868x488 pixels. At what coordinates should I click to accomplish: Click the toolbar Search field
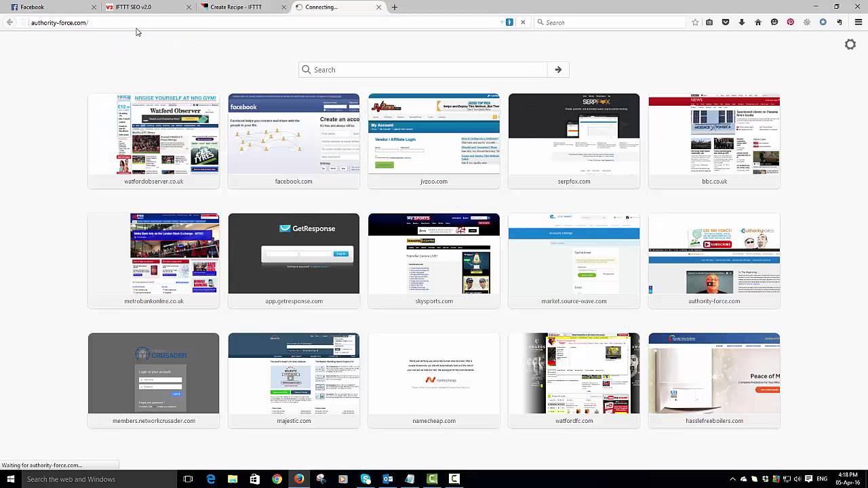[x=610, y=22]
